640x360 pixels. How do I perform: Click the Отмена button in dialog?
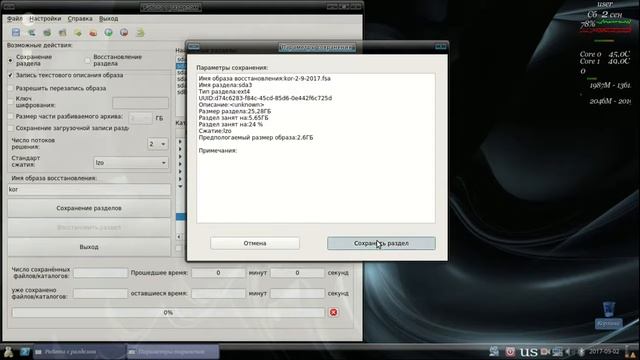coord(255,243)
